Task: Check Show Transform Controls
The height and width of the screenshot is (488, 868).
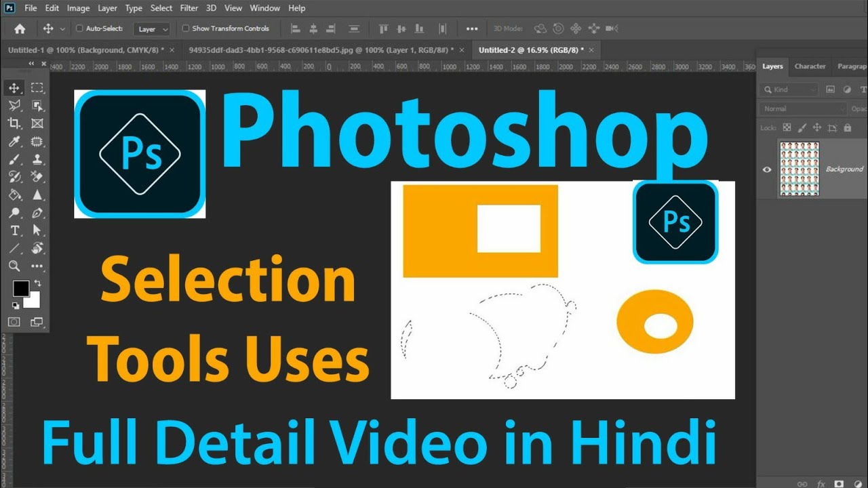Action: pos(186,28)
